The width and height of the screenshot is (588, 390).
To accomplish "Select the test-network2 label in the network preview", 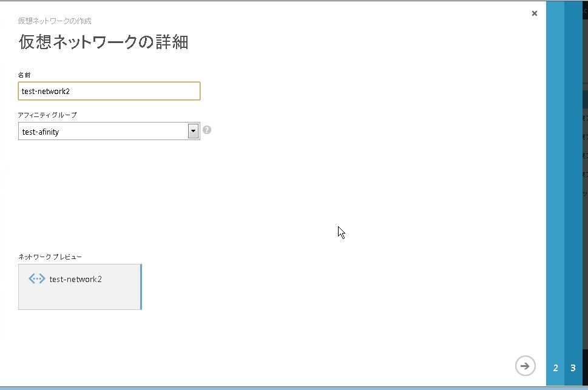I will pyautogui.click(x=75, y=279).
